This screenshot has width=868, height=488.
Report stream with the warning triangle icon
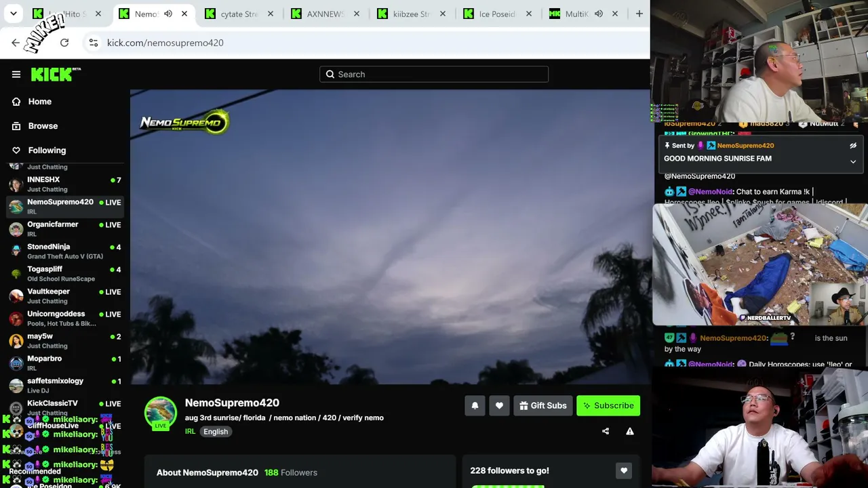(630, 431)
